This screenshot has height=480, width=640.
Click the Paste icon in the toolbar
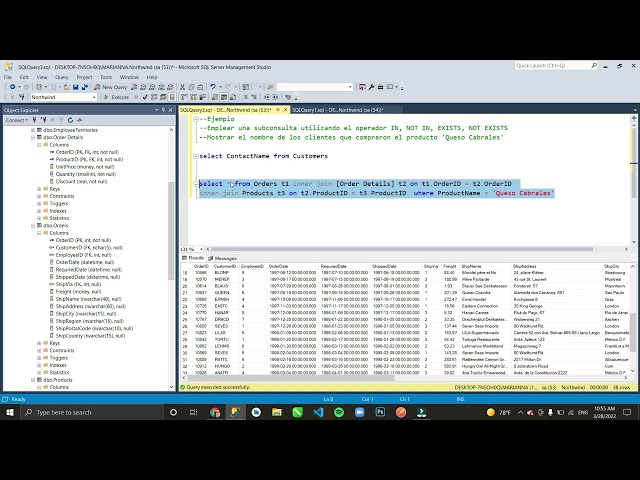[200, 87]
